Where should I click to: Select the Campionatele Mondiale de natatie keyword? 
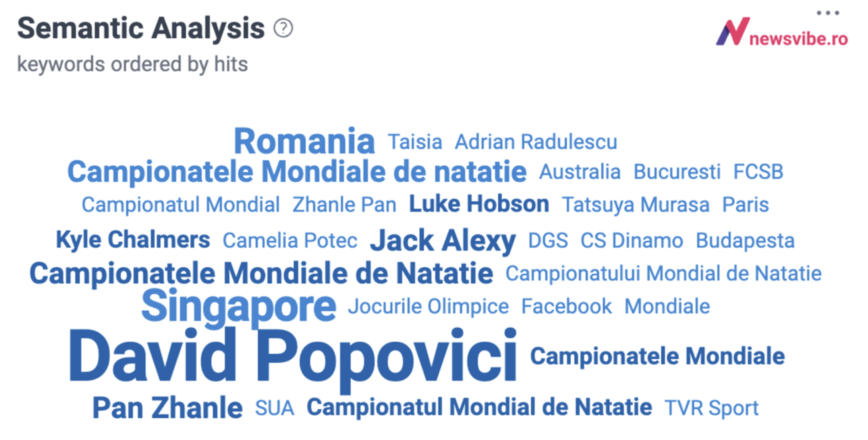coord(297,172)
